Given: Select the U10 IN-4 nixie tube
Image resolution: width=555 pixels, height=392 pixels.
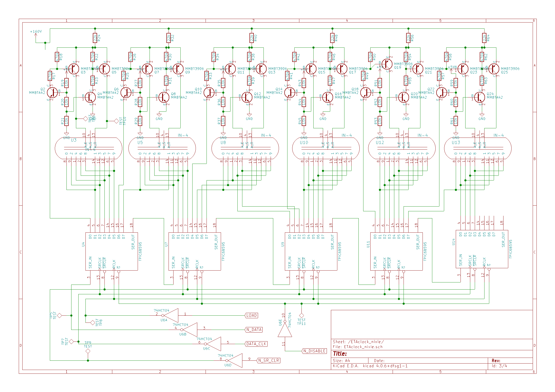Looking at the screenshot, I should [x=326, y=148].
